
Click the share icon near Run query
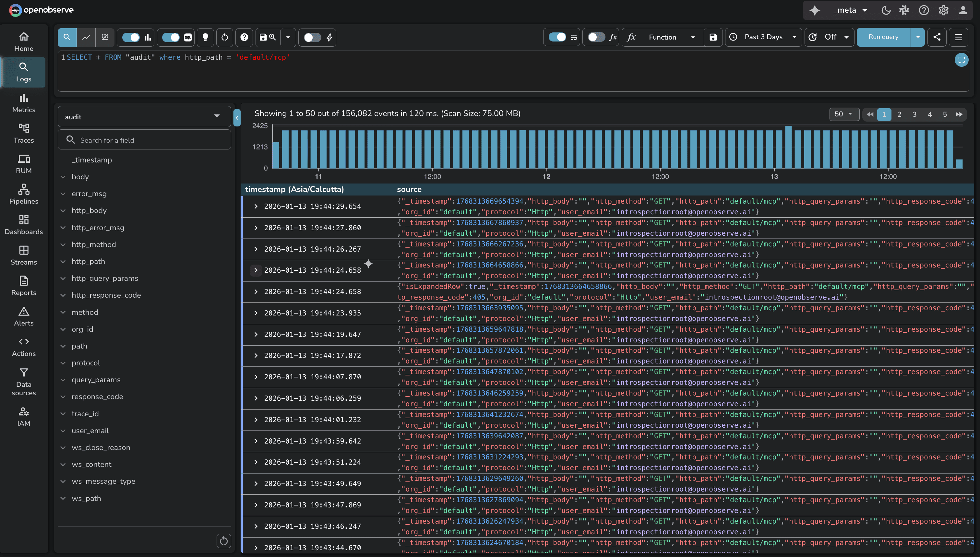tap(937, 37)
